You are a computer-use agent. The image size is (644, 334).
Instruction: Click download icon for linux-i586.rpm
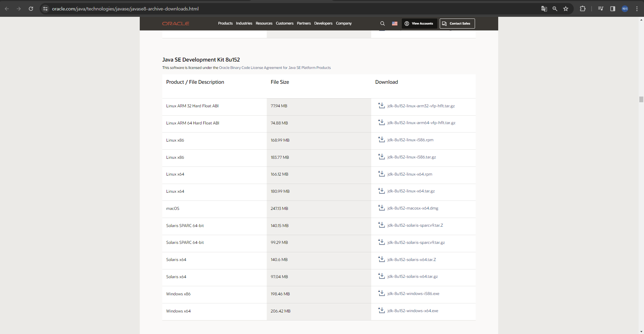tap(382, 139)
